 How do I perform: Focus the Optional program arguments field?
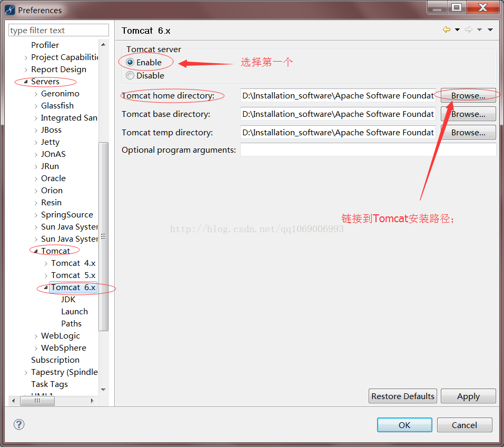click(x=368, y=150)
